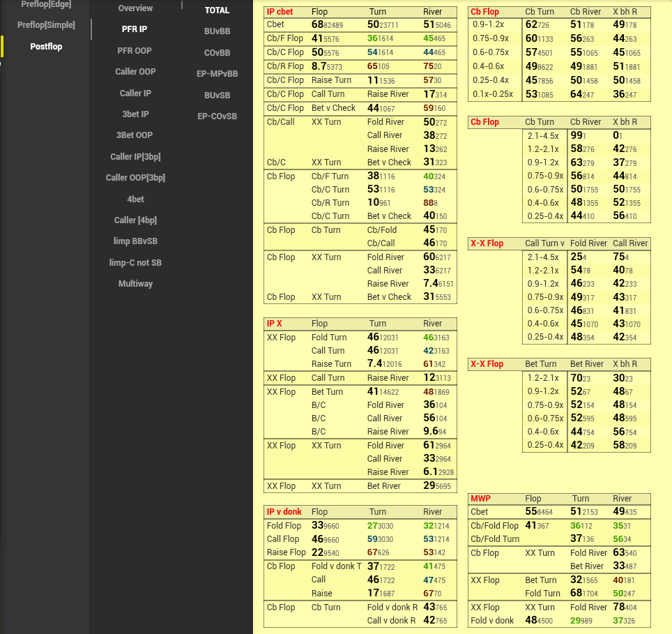
Task: Switch to Preflop[Edge] section
Action: (46, 4)
